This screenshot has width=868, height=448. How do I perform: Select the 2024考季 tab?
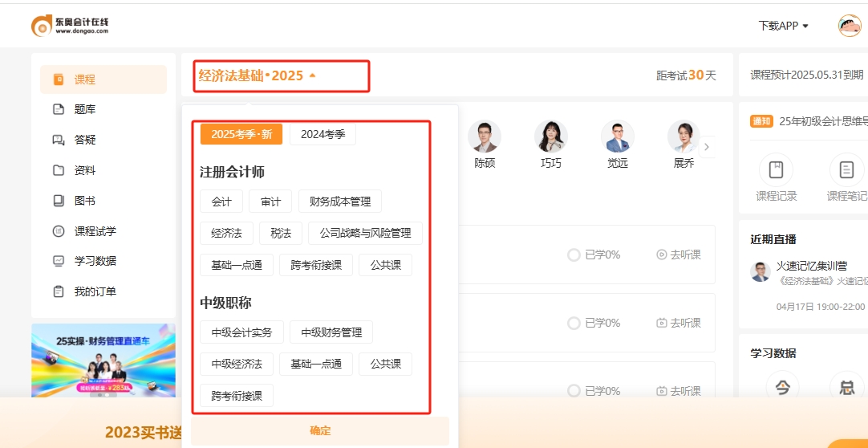click(322, 134)
